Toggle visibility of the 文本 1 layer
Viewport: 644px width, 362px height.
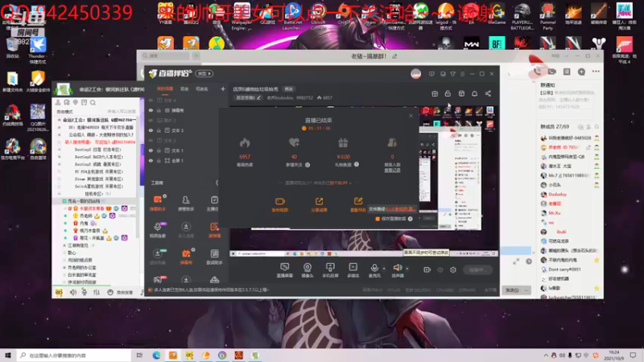pyautogui.click(x=151, y=150)
